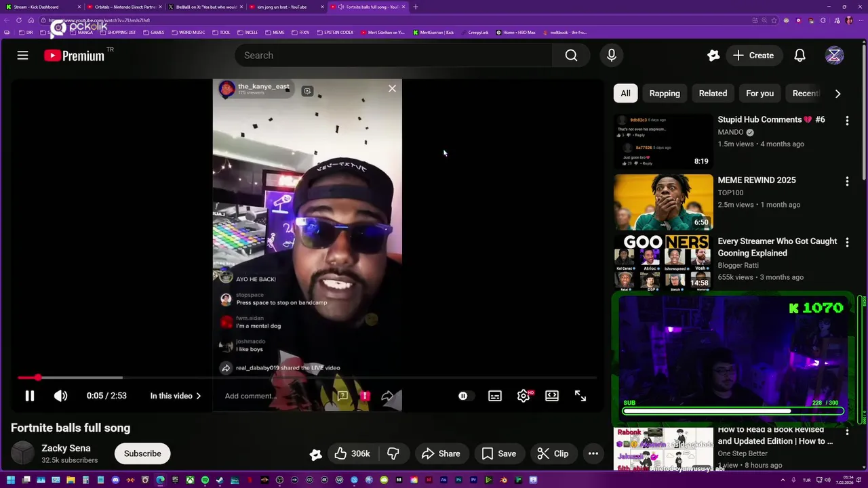Switch to theater mode

tap(552, 396)
